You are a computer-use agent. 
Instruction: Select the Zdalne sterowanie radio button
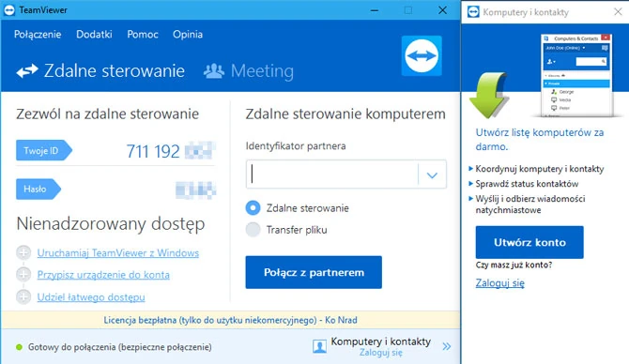pos(253,207)
